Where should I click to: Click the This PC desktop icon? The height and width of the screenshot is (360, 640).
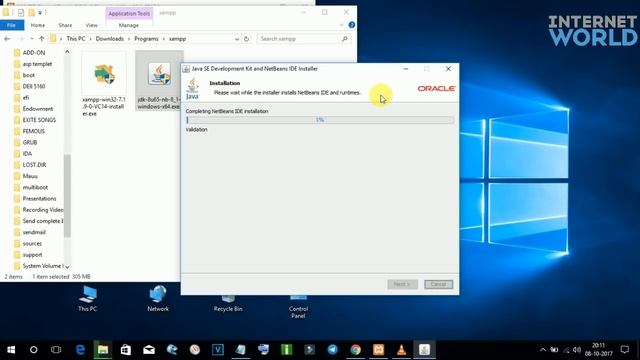[x=87, y=299]
